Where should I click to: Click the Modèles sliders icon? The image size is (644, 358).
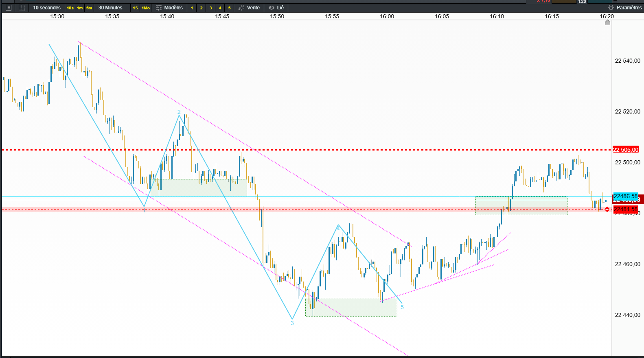point(159,8)
